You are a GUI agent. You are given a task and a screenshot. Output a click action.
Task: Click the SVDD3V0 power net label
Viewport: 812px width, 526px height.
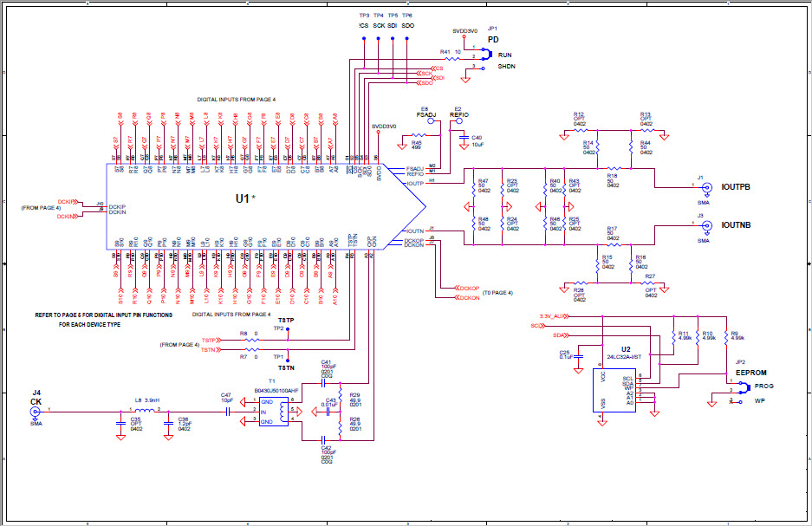pos(465,29)
